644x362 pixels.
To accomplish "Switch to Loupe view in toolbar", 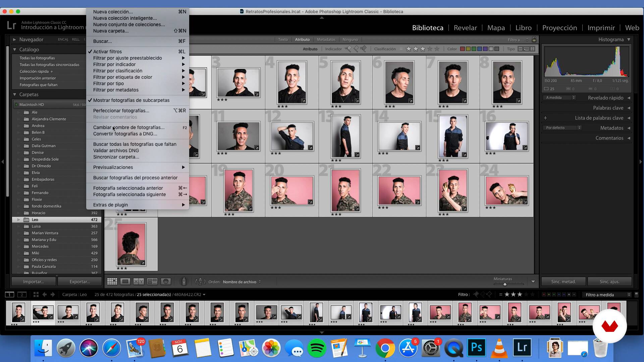I will coord(125,282).
